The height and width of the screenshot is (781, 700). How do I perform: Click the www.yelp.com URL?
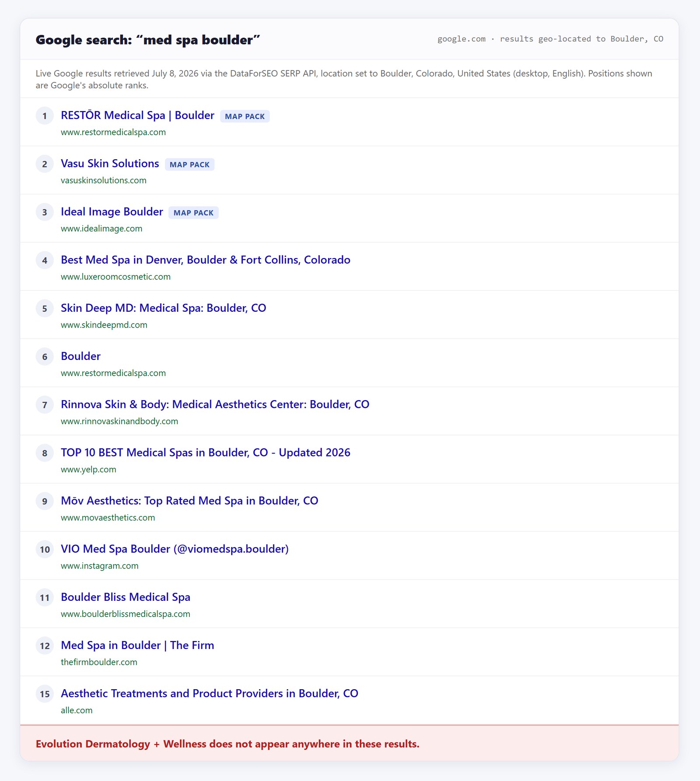pyautogui.click(x=88, y=469)
